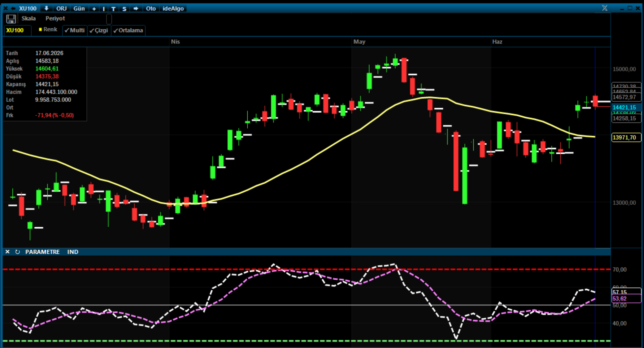Click the 14572,97 price level label
Viewport: 644px width, 348px height.
point(626,97)
